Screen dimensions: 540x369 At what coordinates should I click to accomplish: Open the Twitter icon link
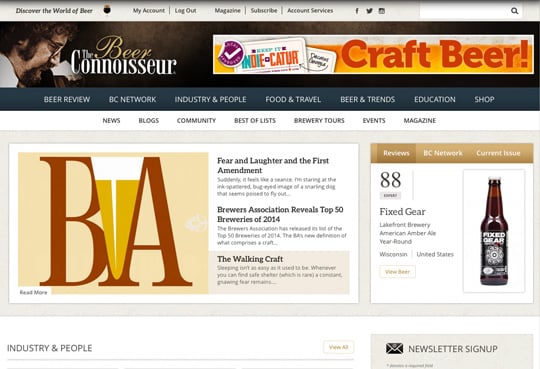pyautogui.click(x=369, y=11)
